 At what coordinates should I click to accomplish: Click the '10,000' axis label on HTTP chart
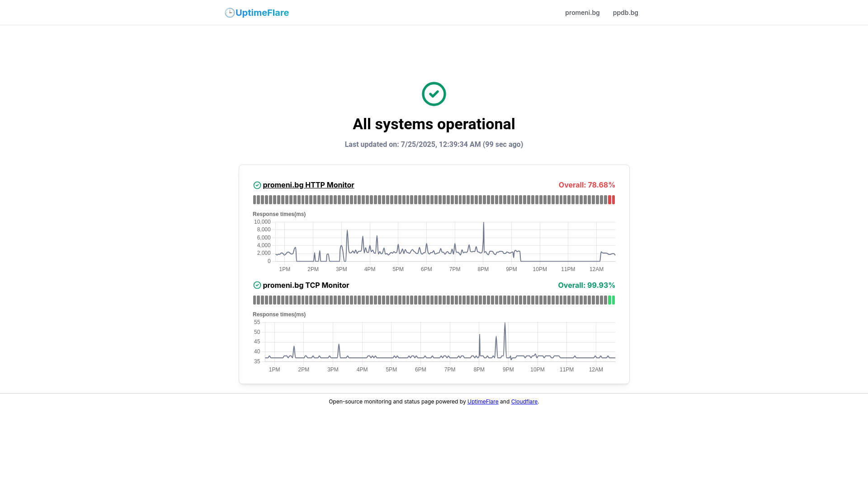point(262,222)
